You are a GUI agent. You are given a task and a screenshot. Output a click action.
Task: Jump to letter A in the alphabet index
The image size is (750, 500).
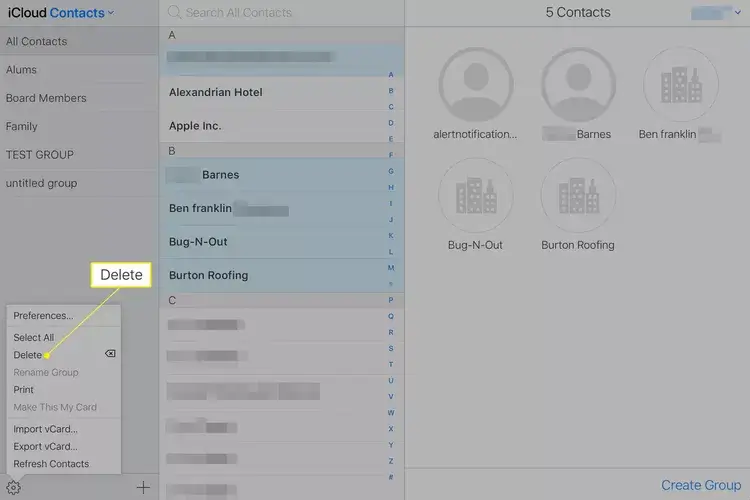pos(391,75)
